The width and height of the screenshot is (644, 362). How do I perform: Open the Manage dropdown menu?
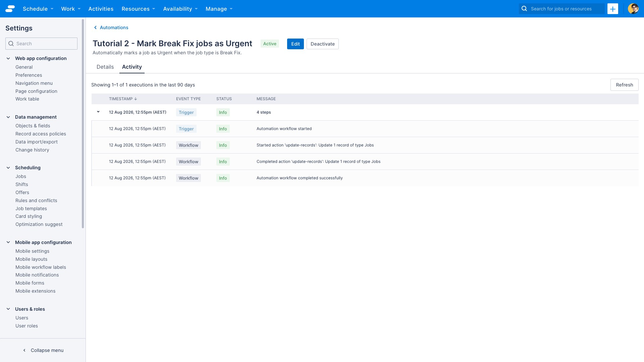point(219,9)
